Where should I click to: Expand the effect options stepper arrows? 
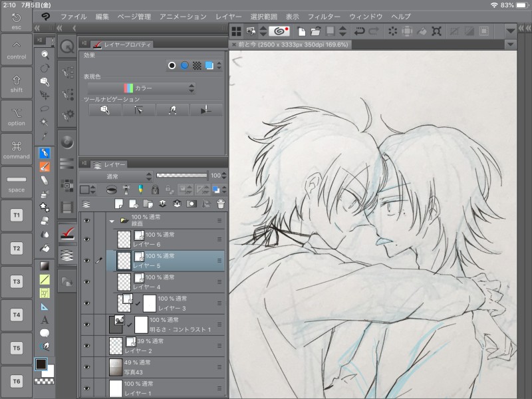[x=219, y=65]
